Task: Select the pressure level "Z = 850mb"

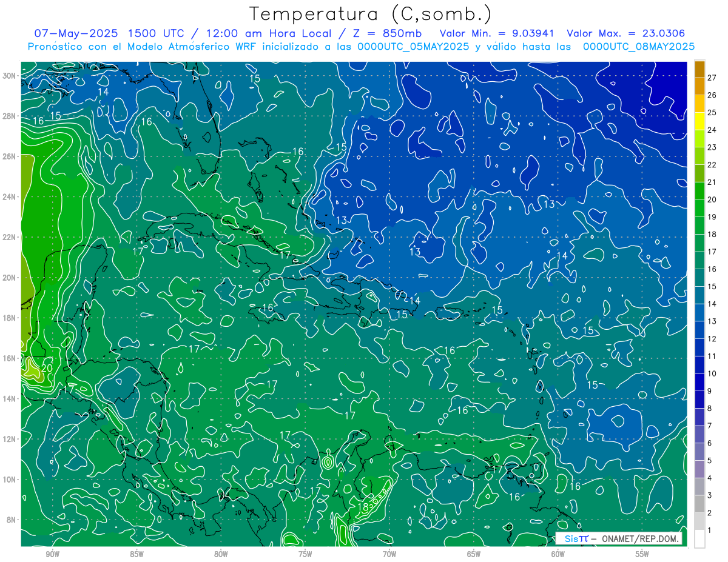Action: point(388,33)
